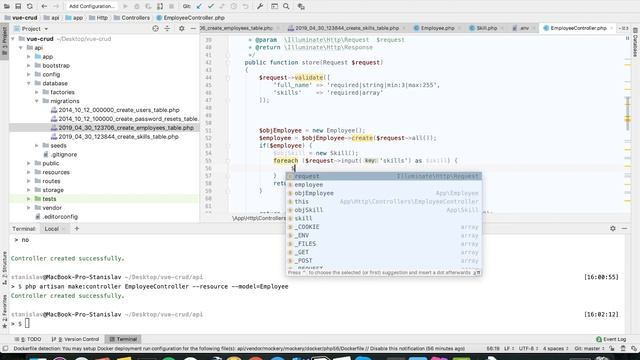The height and width of the screenshot is (360, 640).
Task: Click the Controllers breadcrumb
Action: pos(132,18)
